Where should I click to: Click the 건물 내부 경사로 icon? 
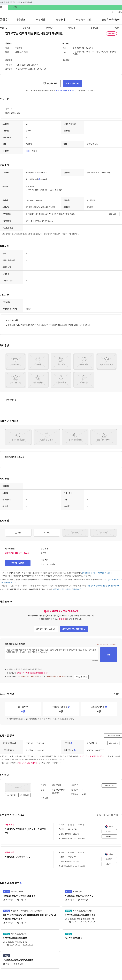pos(104,437)
